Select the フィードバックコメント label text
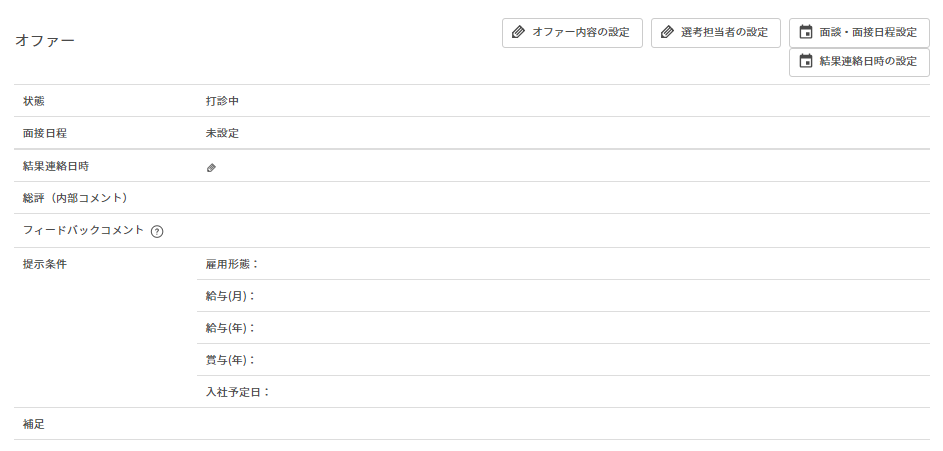The height and width of the screenshot is (451, 943). pos(84,231)
